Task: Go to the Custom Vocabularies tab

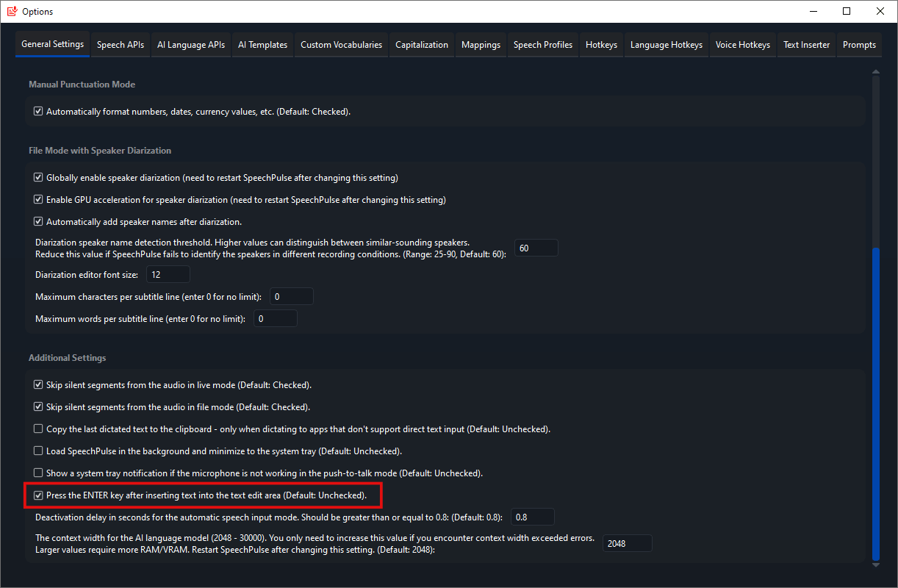Action: pyautogui.click(x=341, y=45)
